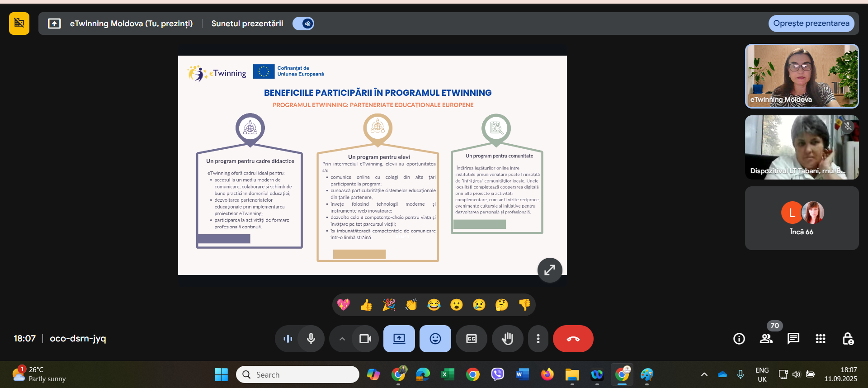Show hidden system tray icons
Image resolution: width=868 pixels, height=388 pixels.
click(x=704, y=374)
